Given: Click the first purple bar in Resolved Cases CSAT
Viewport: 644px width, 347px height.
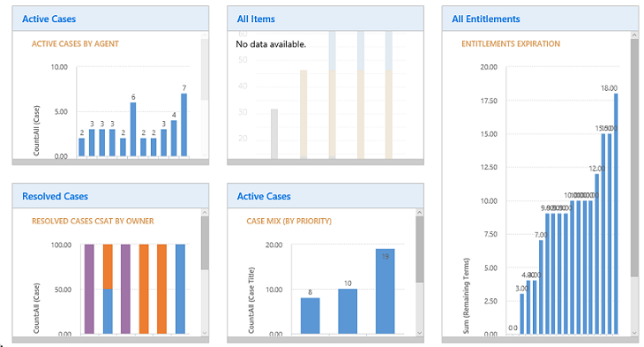Looking at the screenshot, I should (x=89, y=289).
